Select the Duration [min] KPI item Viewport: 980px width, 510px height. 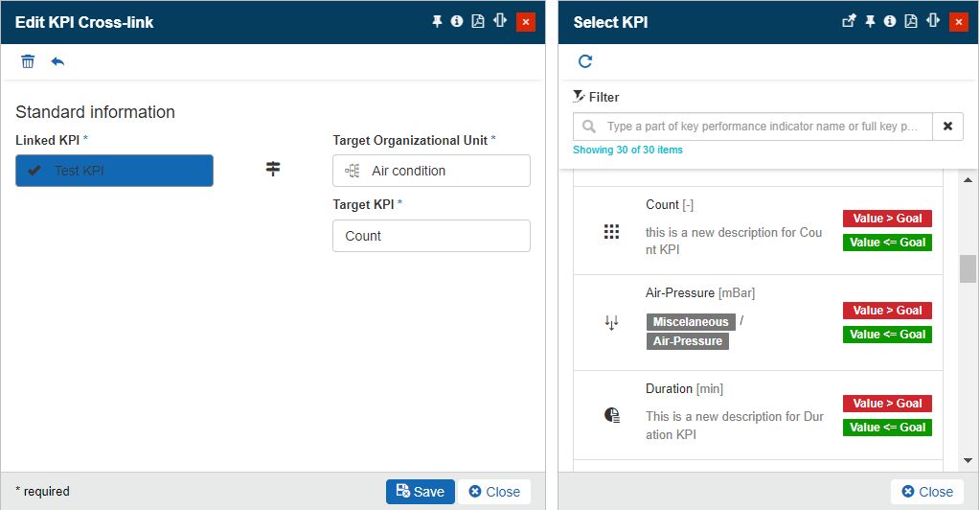(x=758, y=415)
